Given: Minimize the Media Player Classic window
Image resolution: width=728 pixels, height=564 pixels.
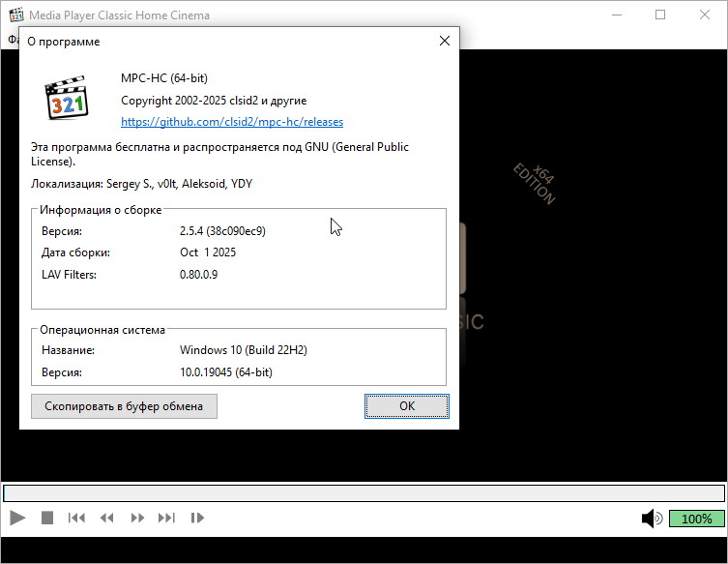Looking at the screenshot, I should [616, 15].
